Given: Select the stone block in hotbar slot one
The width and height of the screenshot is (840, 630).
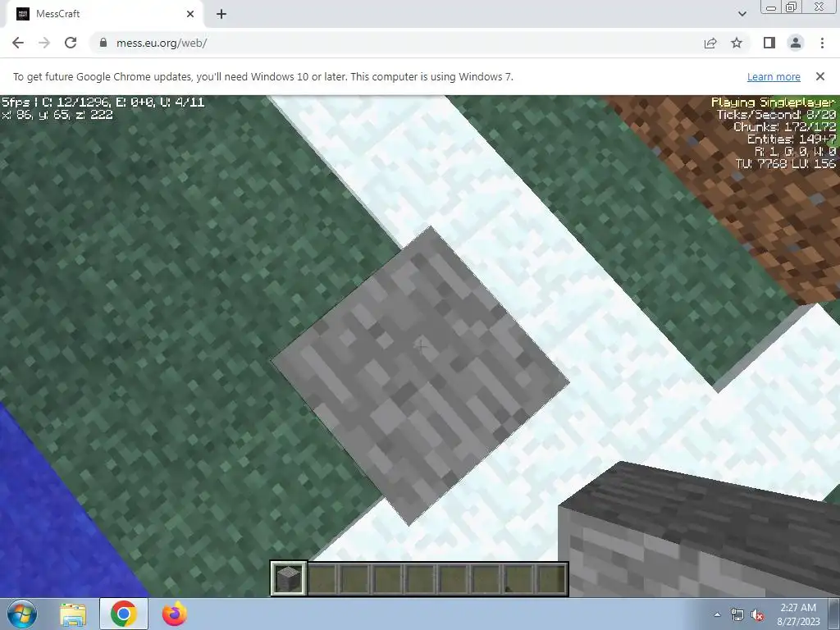Looking at the screenshot, I should (x=288, y=578).
